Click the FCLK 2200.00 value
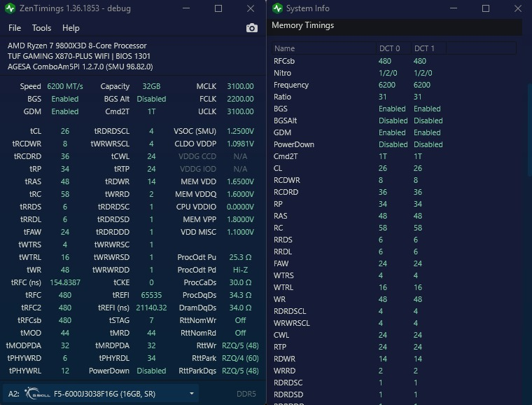532x405 pixels. 240,99
